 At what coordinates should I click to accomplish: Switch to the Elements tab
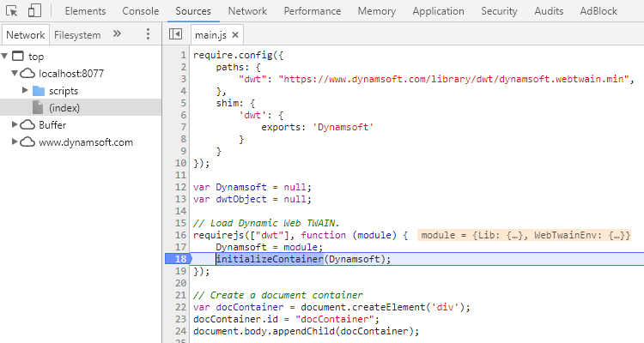point(85,12)
